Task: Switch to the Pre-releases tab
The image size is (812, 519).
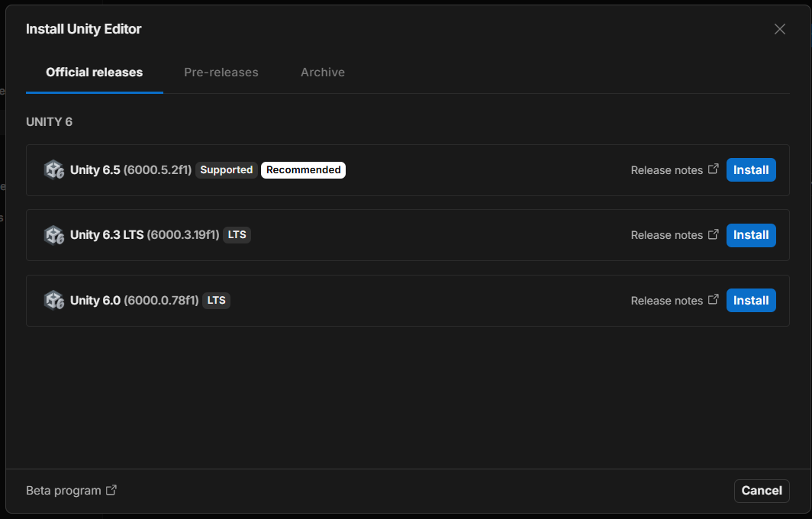Action: click(x=221, y=73)
